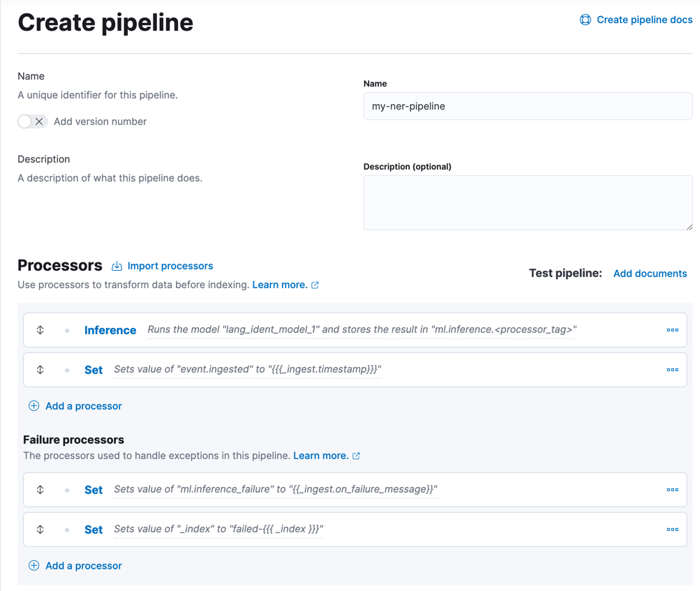700x591 pixels.
Task: Click Add documents to test the pipeline
Action: 650,273
